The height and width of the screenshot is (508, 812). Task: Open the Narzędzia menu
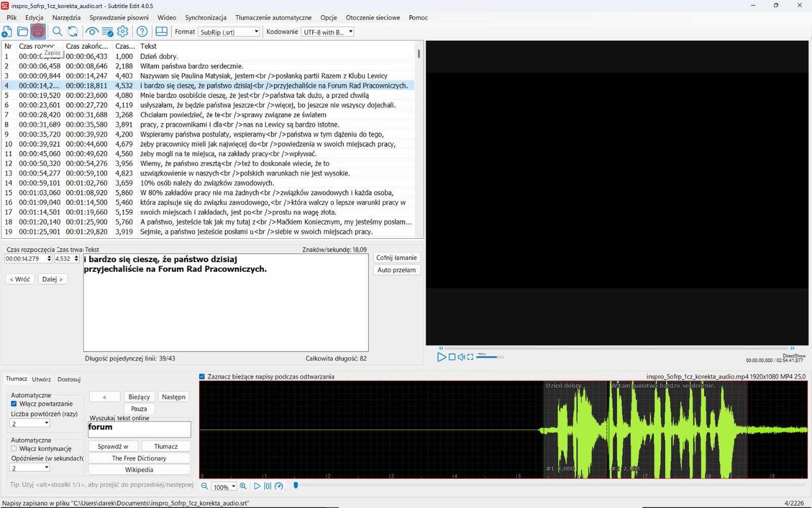[x=66, y=17]
